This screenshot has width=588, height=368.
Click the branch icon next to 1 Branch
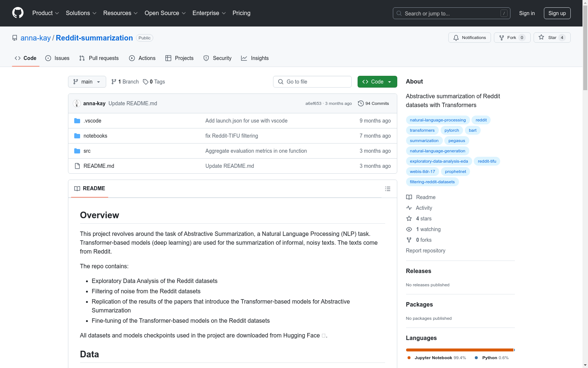point(114,82)
